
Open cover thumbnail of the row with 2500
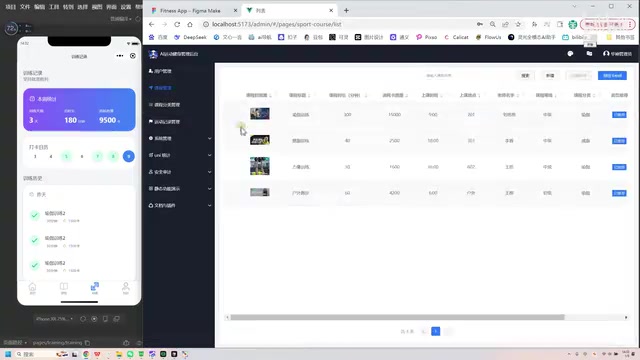260,140
